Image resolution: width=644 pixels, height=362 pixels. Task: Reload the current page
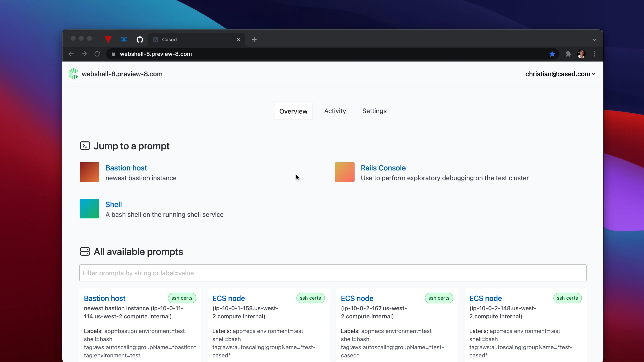(97, 54)
